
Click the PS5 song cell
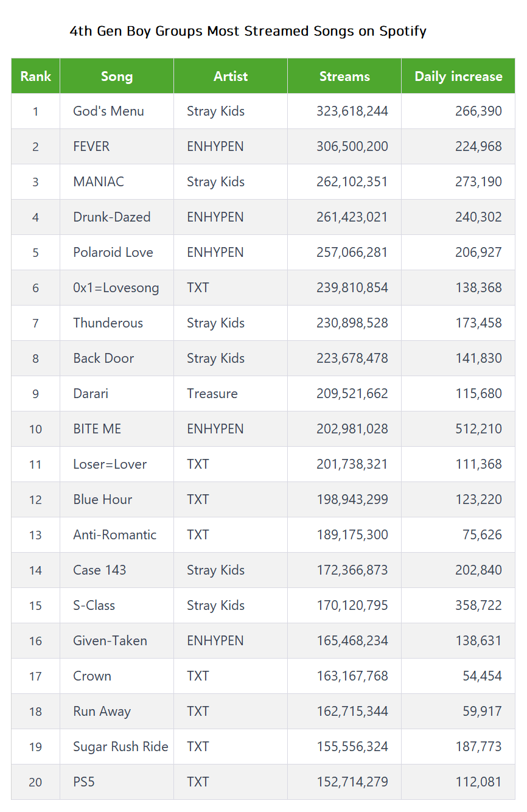click(x=84, y=782)
